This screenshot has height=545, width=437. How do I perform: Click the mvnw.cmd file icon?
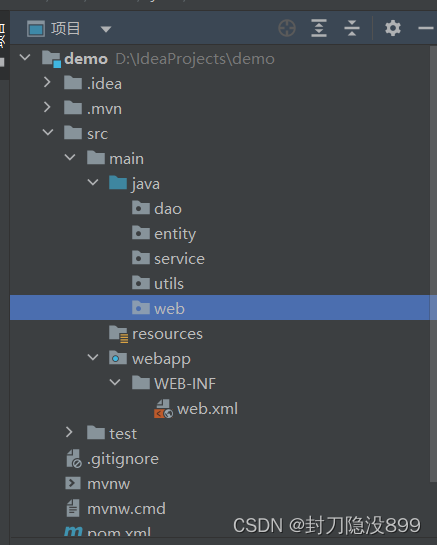coord(73,508)
